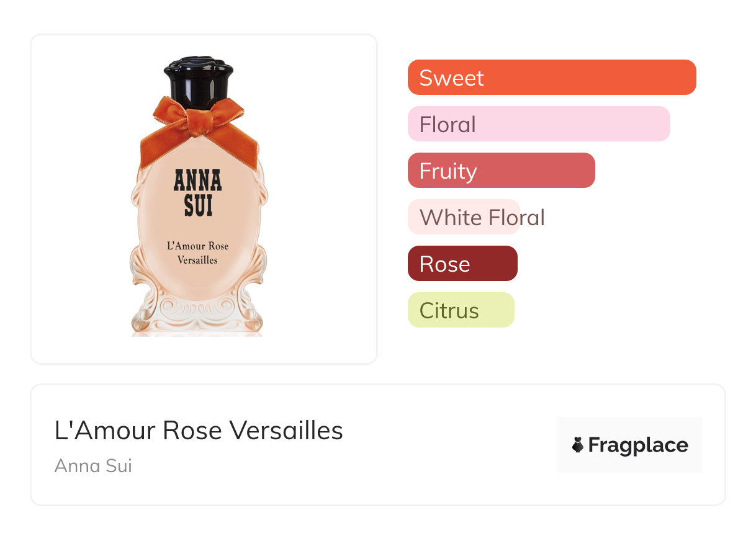The image size is (756, 536).
Task: Open the Anna Sui brand link
Action: [x=93, y=465]
